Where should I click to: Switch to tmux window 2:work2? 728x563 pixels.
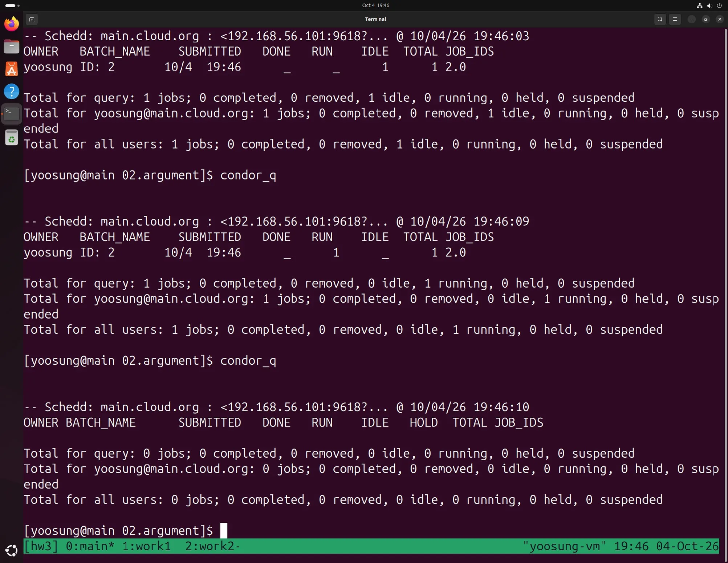tap(213, 546)
